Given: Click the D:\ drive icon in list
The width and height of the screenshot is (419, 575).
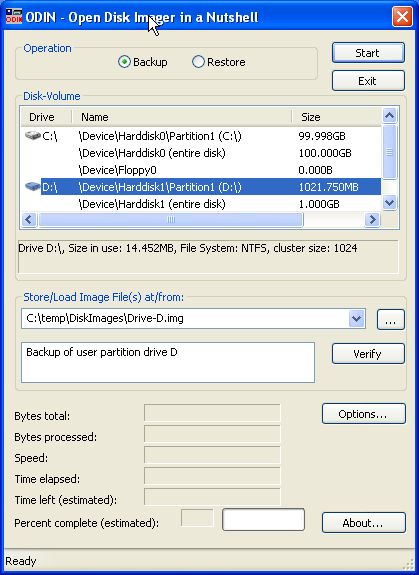Looking at the screenshot, I should 33,187.
